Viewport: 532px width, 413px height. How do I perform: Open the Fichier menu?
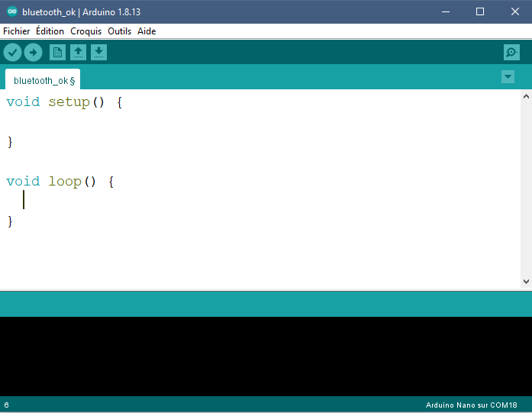point(16,31)
